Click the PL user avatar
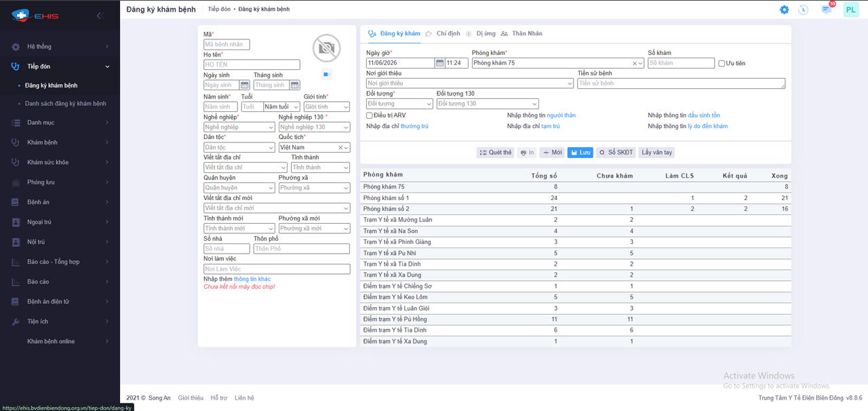Screen dimensions: 868x411 pyautogui.click(x=850, y=9)
